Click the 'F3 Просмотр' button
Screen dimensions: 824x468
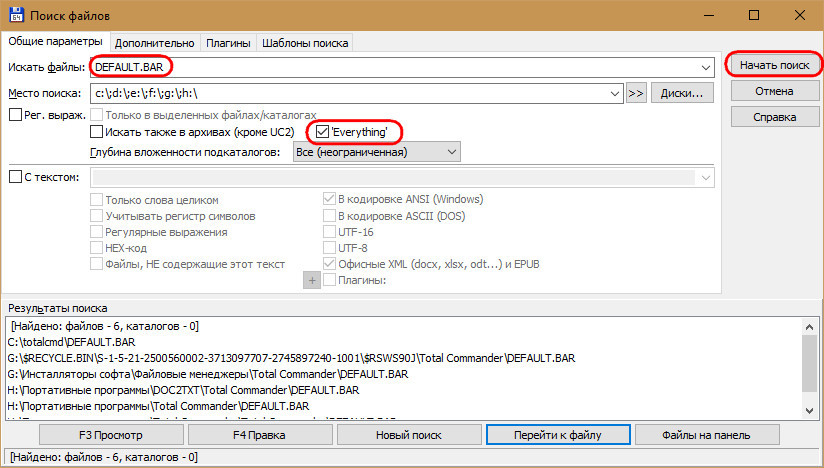[x=111, y=435]
